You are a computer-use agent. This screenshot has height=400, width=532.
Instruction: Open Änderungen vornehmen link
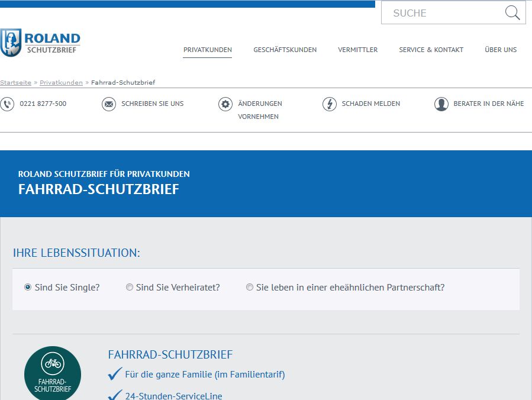[x=260, y=110]
